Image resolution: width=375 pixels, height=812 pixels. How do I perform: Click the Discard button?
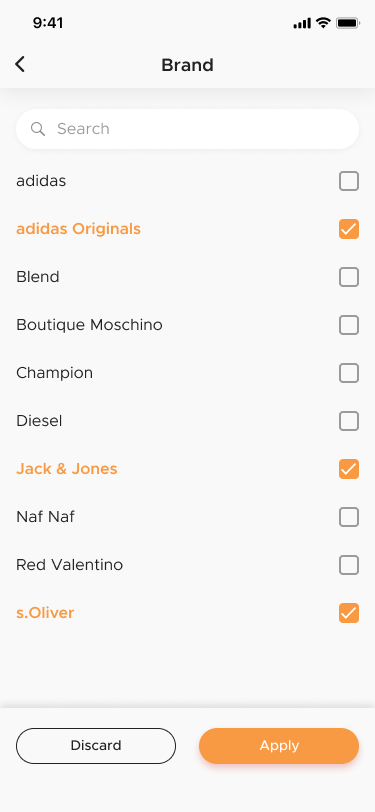[96, 746]
